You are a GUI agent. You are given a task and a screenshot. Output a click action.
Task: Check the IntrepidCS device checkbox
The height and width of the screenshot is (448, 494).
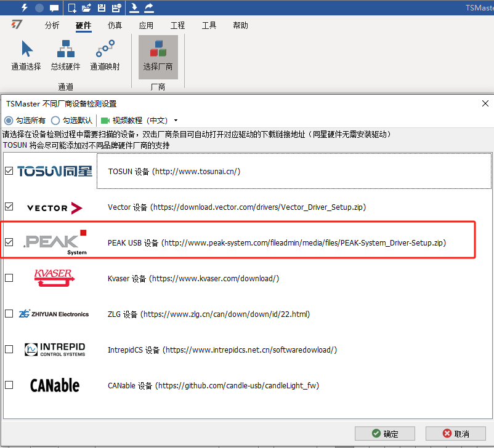point(9,349)
